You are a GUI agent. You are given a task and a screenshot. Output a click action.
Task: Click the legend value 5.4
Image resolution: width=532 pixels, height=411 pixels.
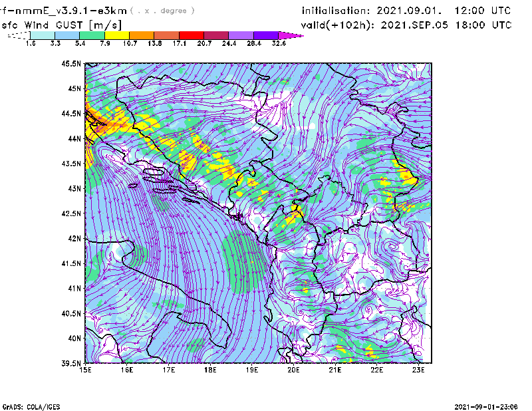[80, 43]
